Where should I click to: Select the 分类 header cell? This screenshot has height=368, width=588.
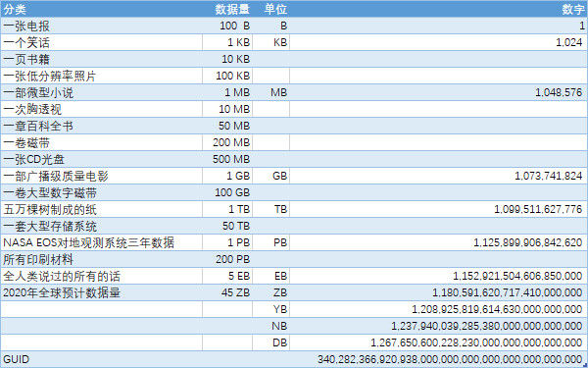101,9
